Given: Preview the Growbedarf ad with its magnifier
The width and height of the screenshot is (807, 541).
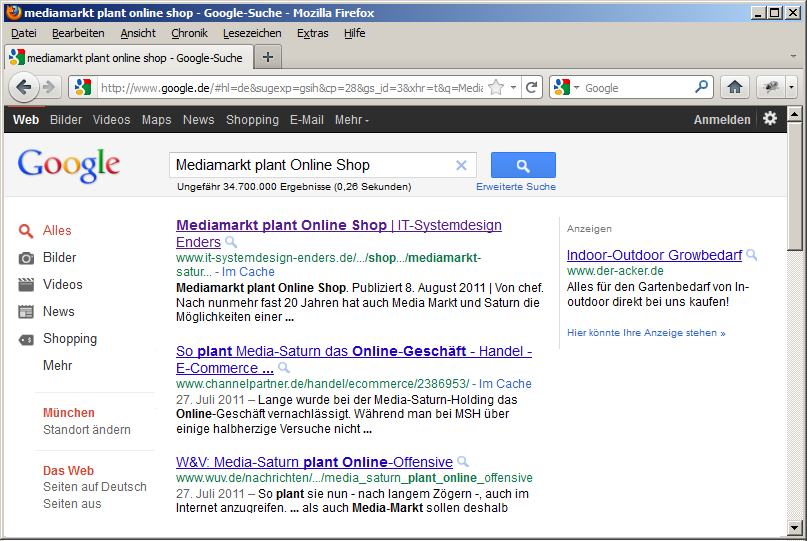Looking at the screenshot, I should click(752, 254).
